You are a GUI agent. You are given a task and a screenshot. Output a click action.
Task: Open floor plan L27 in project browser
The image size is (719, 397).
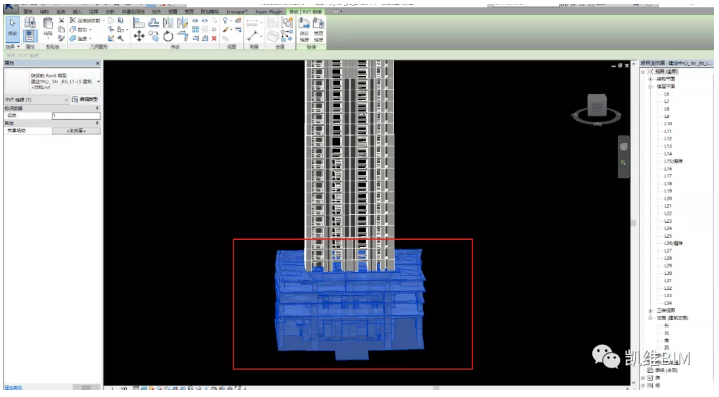[668, 251]
